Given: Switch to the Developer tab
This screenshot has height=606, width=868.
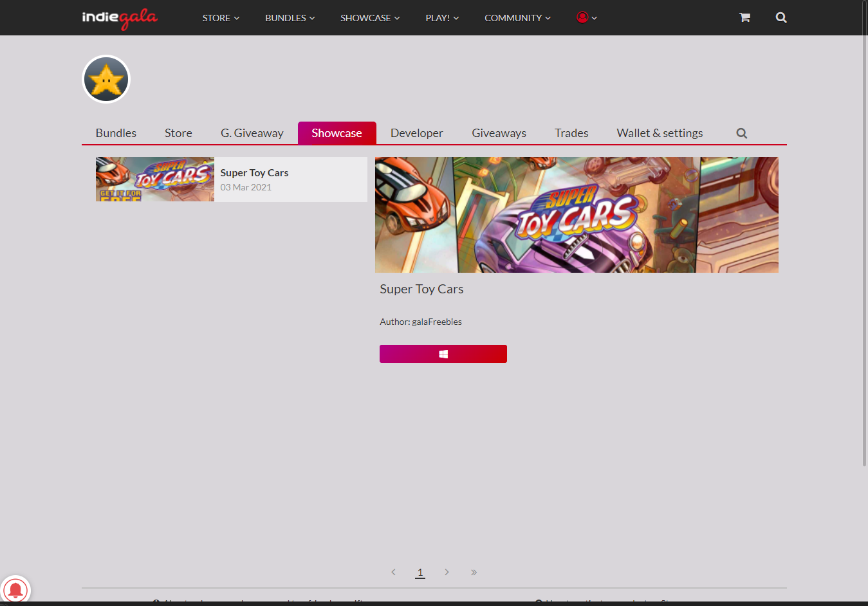Looking at the screenshot, I should click(x=417, y=133).
